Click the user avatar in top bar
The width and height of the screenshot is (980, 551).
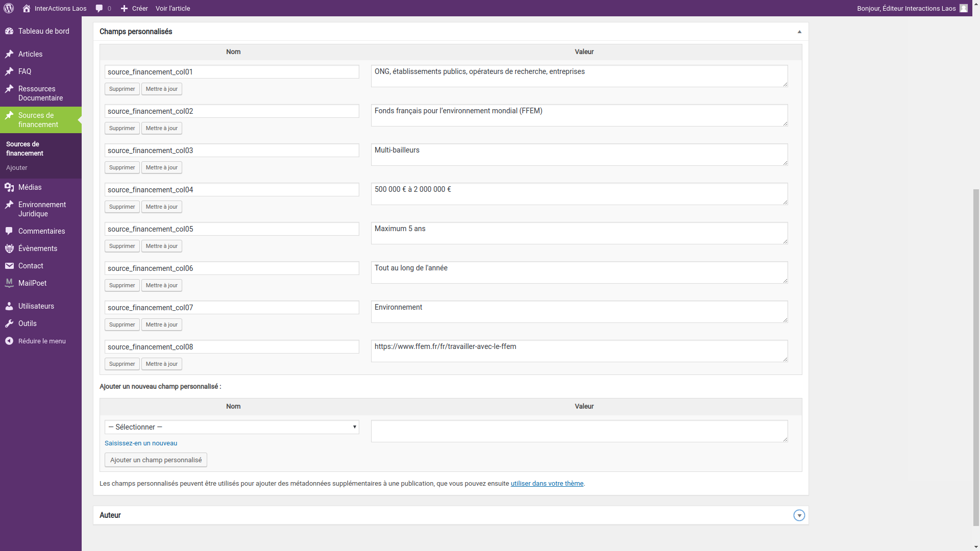point(963,8)
